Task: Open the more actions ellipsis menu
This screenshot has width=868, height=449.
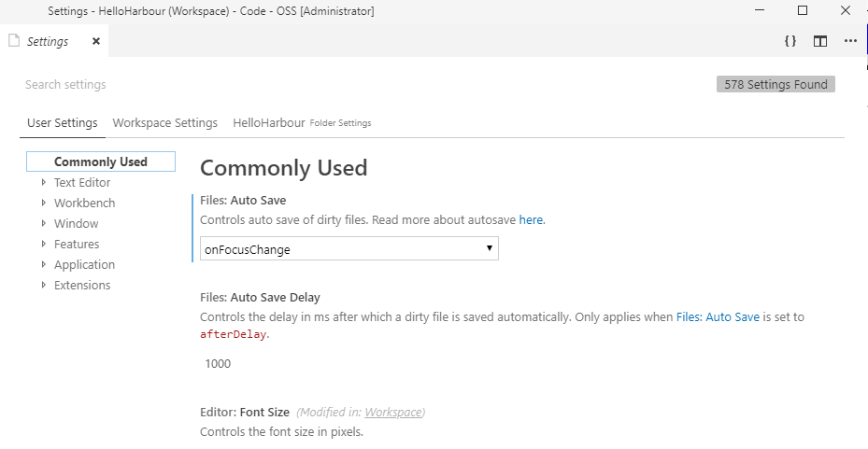Action: pyautogui.click(x=850, y=41)
